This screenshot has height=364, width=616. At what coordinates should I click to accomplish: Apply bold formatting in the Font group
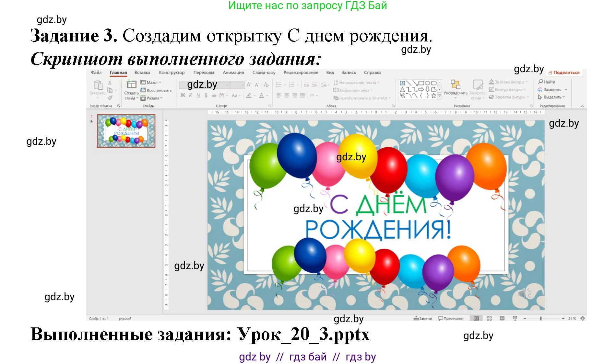183,95
